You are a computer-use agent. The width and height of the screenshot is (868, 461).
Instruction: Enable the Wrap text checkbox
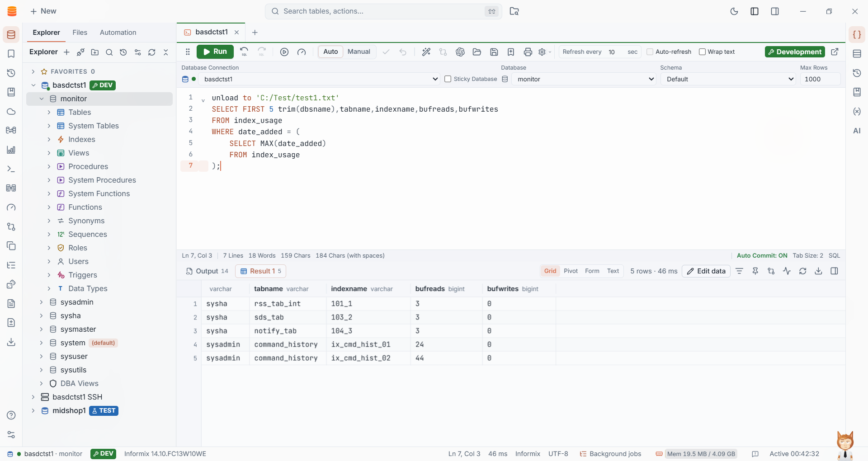702,52
